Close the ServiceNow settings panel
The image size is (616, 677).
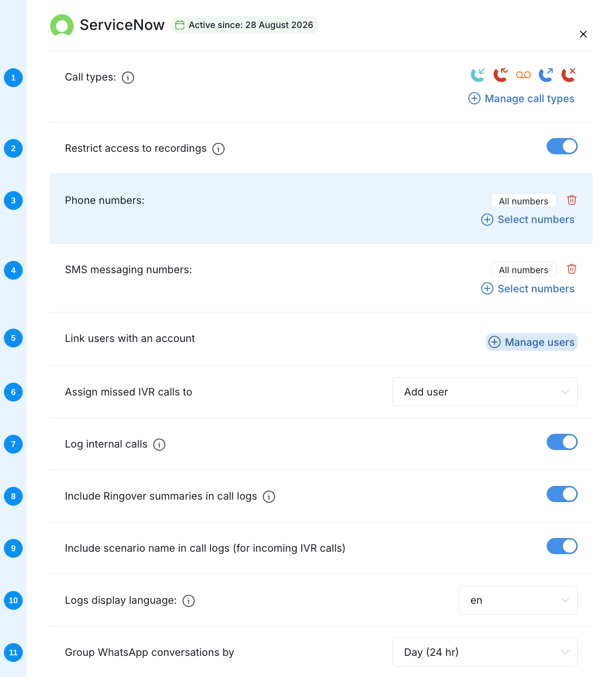583,34
